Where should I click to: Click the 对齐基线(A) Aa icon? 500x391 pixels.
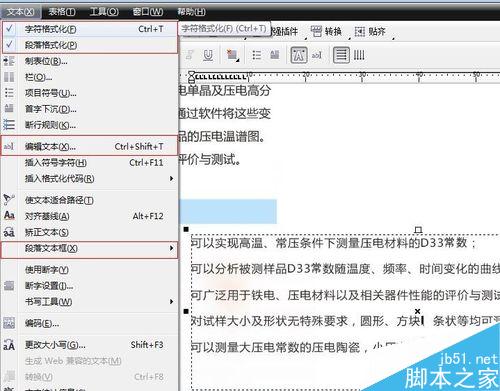coord(9,216)
